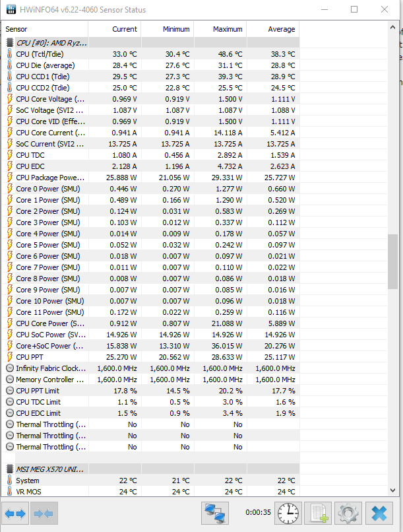
Task: Select the CPU Package Powe... row
Action: [x=151, y=178]
